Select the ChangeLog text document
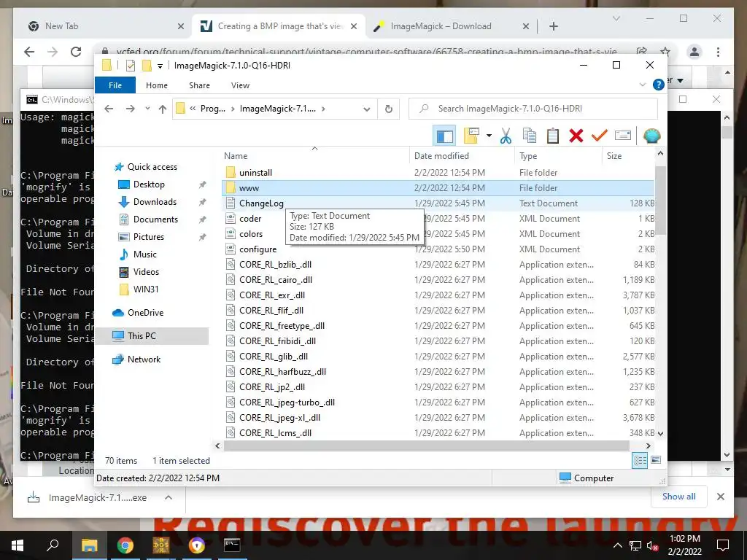This screenshot has height=560, width=747. [x=261, y=203]
